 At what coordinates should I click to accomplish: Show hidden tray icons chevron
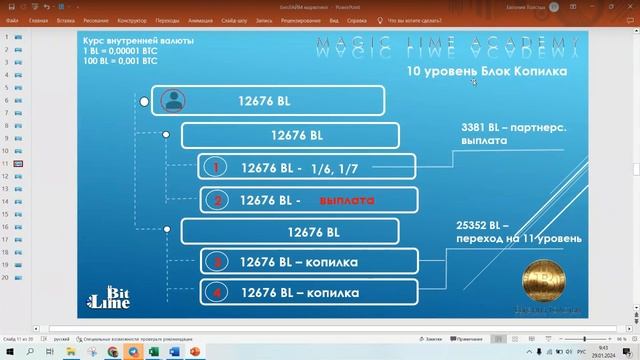pyautogui.click(x=529, y=351)
